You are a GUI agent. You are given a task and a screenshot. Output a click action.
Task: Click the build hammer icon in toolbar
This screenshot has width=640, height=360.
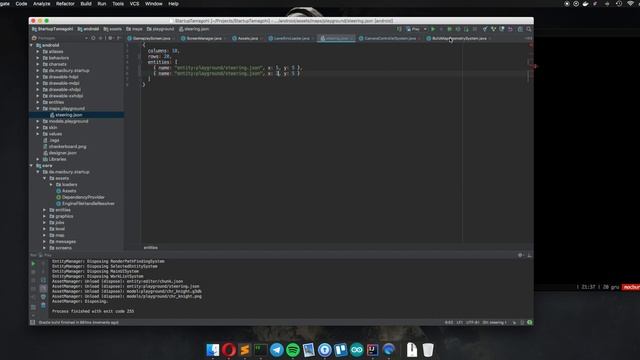pos(399,29)
